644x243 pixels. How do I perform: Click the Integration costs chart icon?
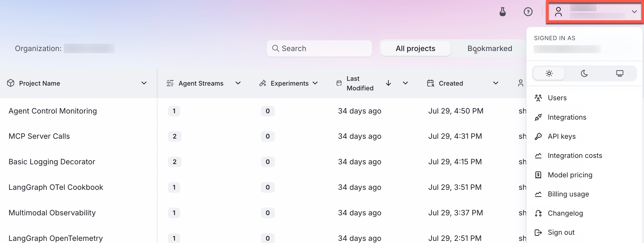point(538,156)
